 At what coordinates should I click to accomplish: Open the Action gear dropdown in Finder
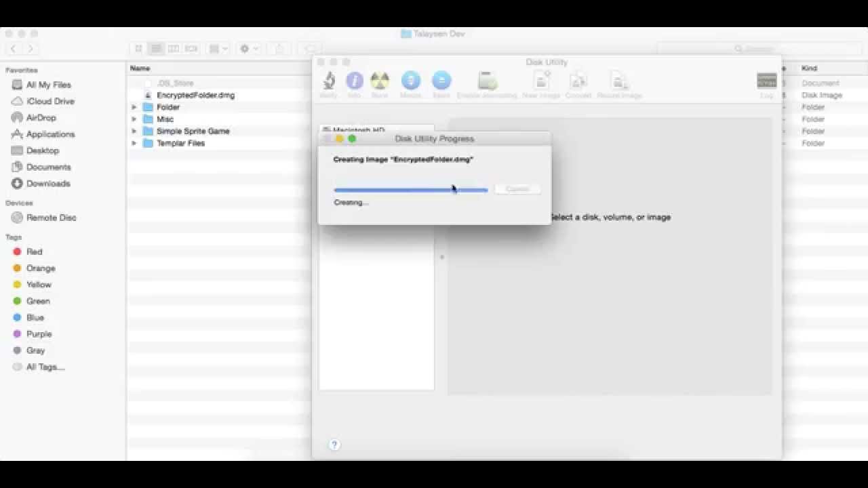click(248, 49)
